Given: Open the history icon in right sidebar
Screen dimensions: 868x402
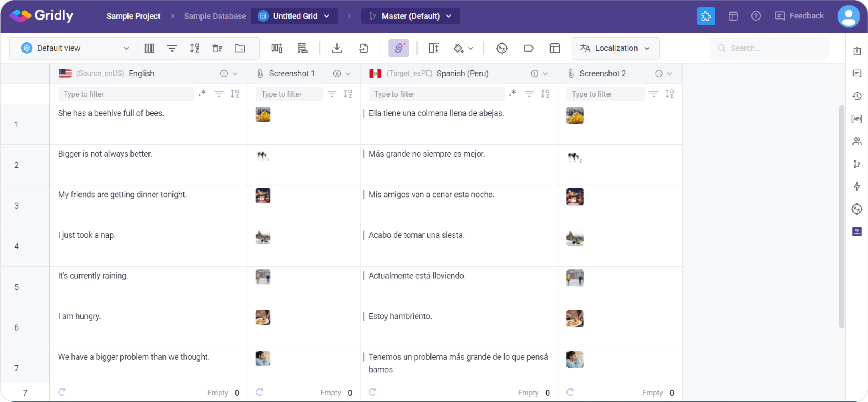Looking at the screenshot, I should click(857, 96).
